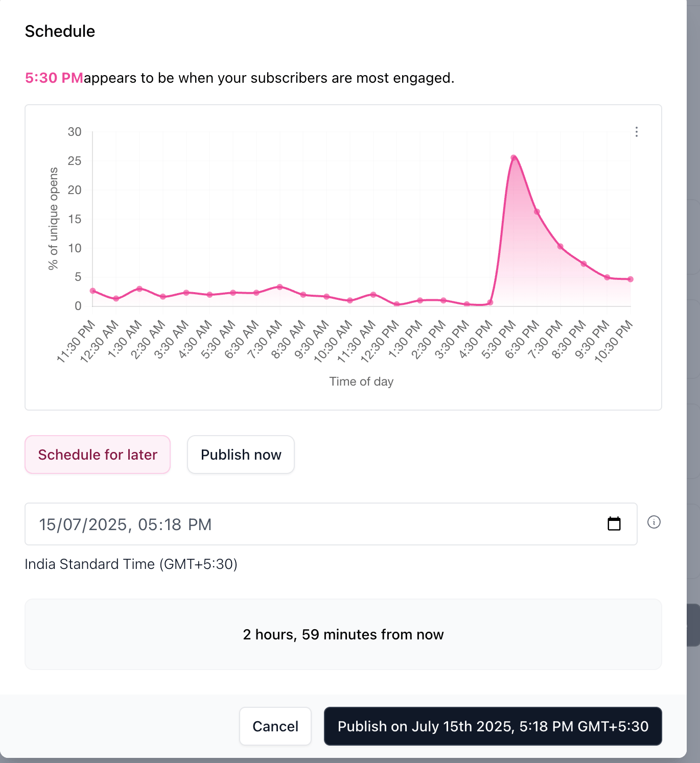Click the Time of day axis title

click(x=361, y=381)
